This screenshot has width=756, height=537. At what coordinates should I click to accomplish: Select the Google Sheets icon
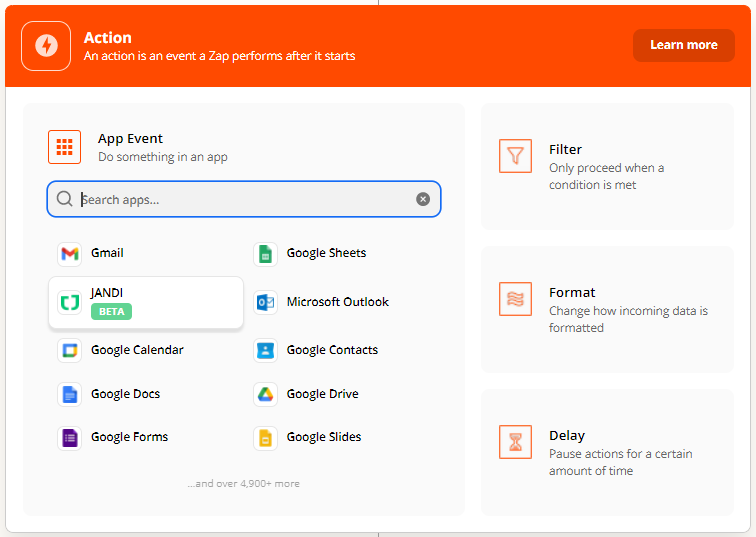pyautogui.click(x=265, y=254)
